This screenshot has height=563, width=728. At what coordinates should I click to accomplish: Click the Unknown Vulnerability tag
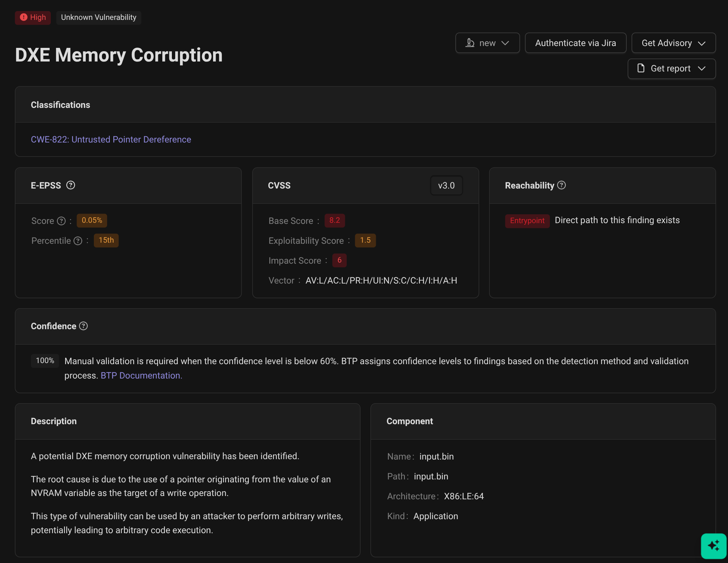(x=99, y=17)
